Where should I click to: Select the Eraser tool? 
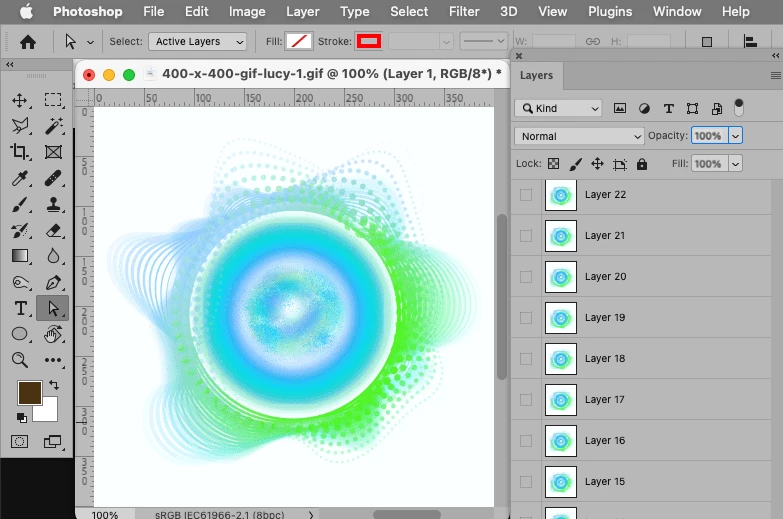(x=53, y=230)
